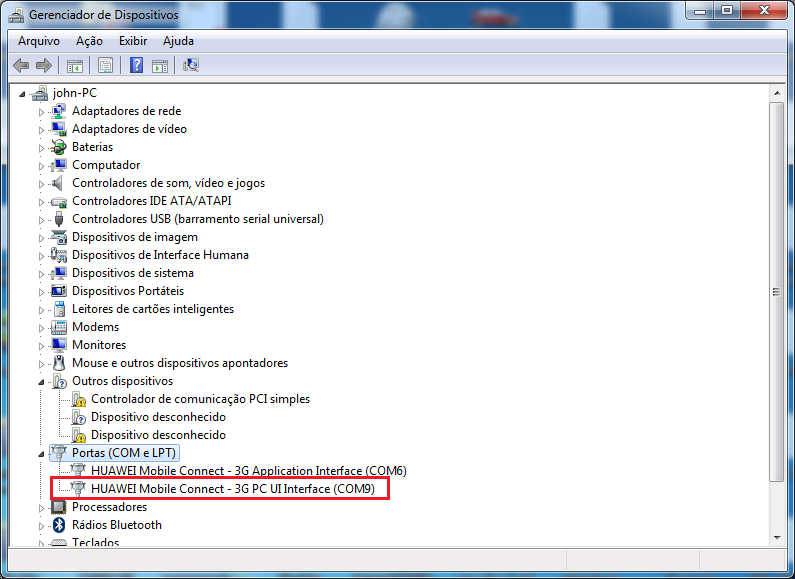This screenshot has height=579, width=795.
Task: Click the Baterias icon
Action: 59,147
